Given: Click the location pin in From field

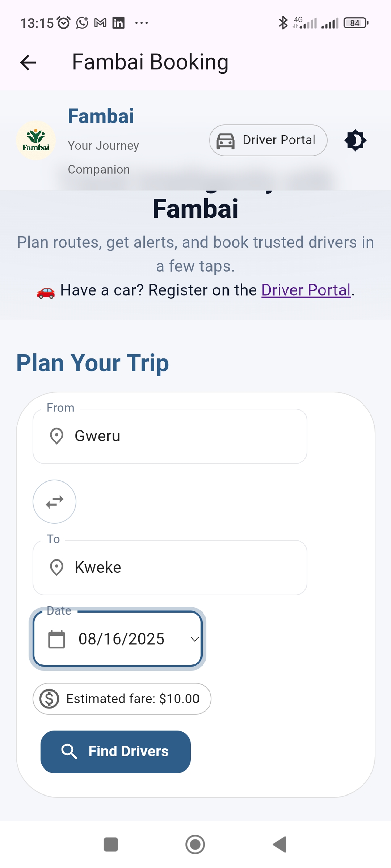Looking at the screenshot, I should pyautogui.click(x=56, y=436).
